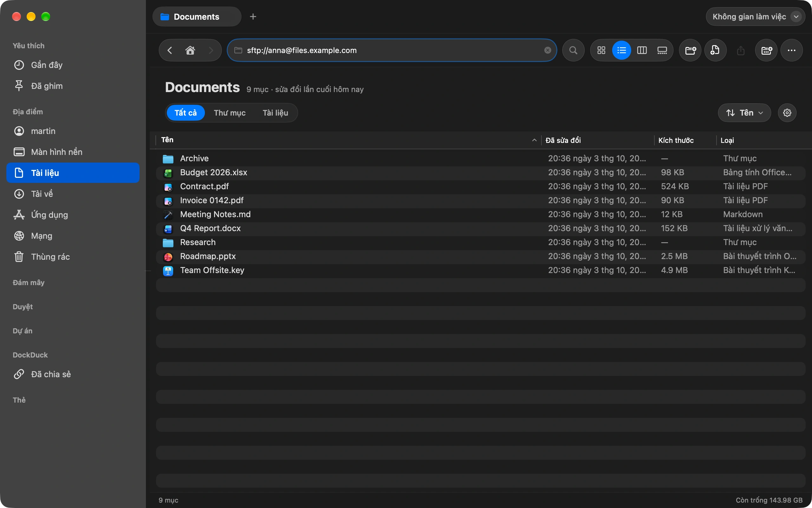The height and width of the screenshot is (508, 812).
Task: Open Thùng rác in the sidebar
Action: [73, 257]
